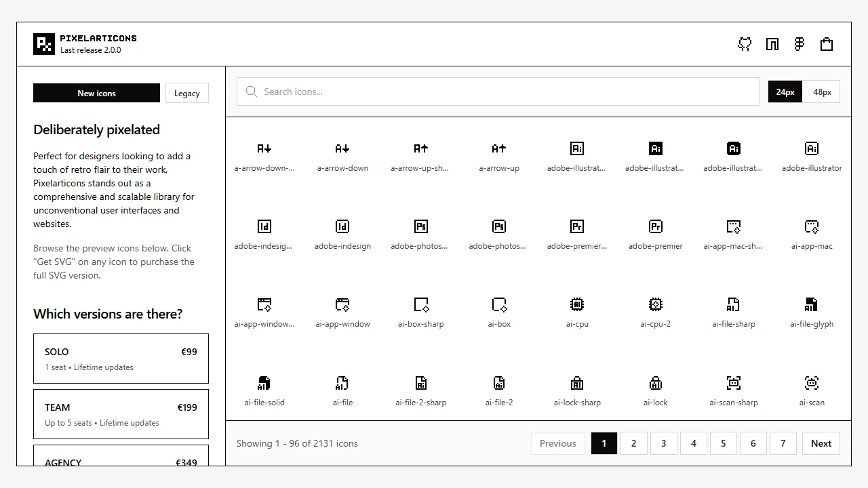868x488 pixels.
Task: Switch to the Legacy icon set
Action: (186, 93)
